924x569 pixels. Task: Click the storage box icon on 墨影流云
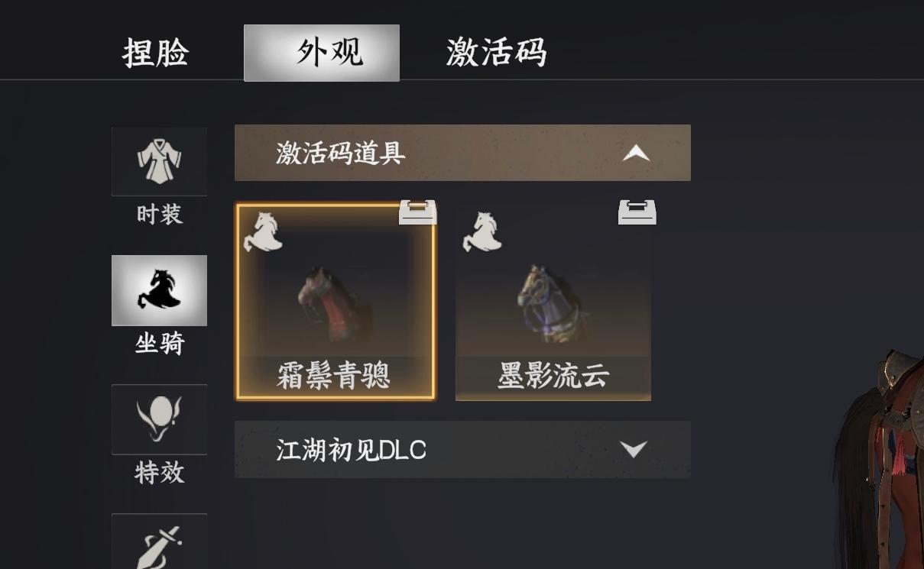coord(637,212)
